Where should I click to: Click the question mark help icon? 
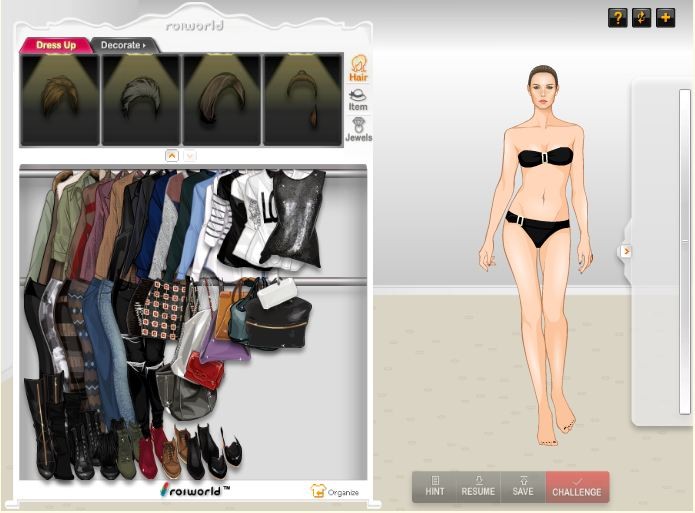(617, 18)
